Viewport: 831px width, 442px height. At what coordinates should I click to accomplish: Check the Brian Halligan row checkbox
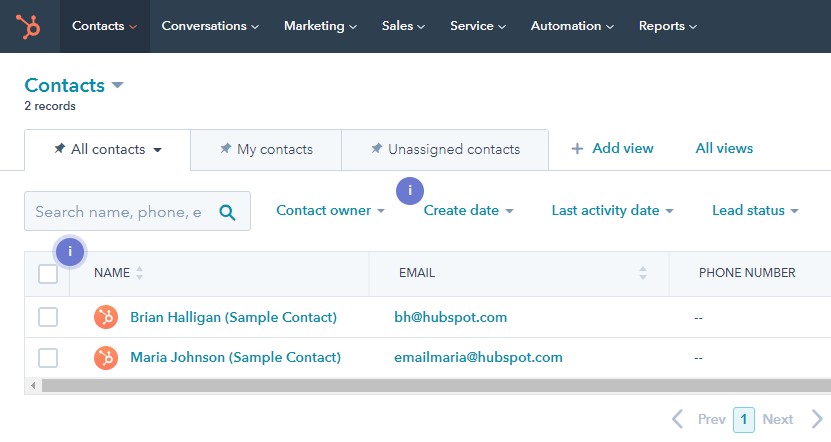coord(48,317)
